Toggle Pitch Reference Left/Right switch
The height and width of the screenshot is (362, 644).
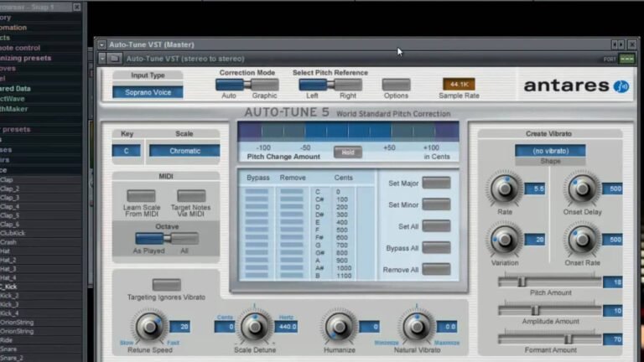(x=330, y=85)
